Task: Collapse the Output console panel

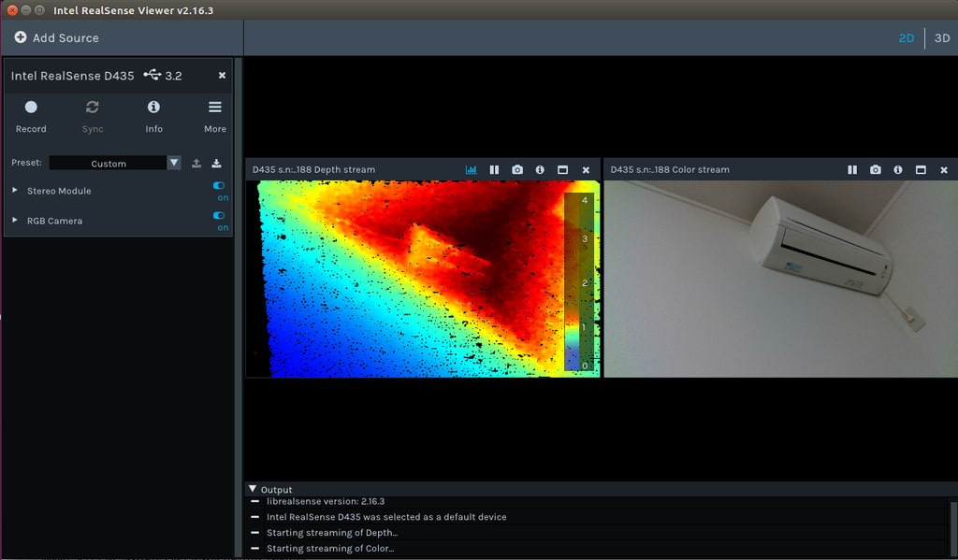Action: tap(252, 488)
